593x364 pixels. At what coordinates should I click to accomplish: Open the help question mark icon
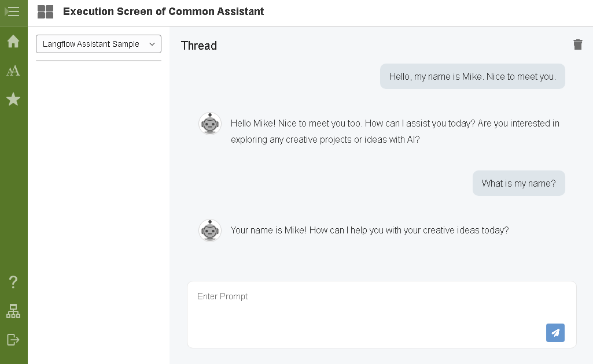13,282
